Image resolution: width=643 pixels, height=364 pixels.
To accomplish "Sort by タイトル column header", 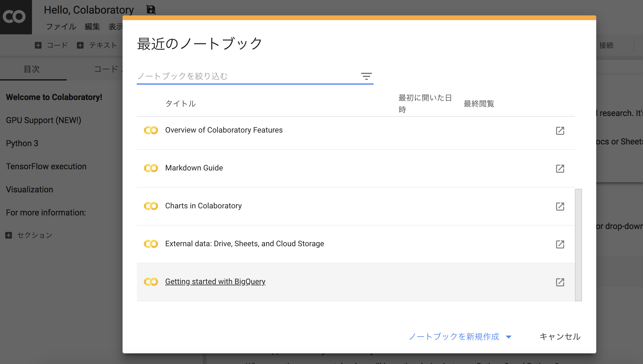I will [181, 104].
